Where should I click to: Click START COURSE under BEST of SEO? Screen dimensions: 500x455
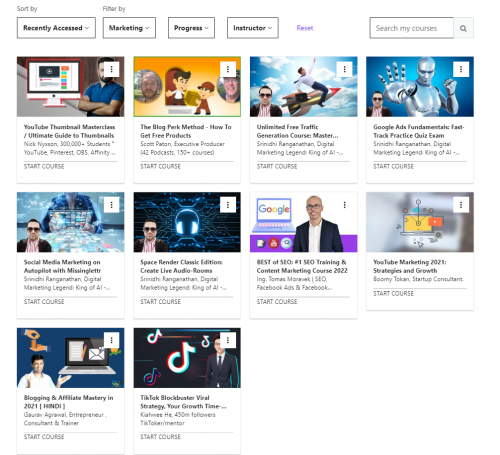pyautogui.click(x=277, y=302)
